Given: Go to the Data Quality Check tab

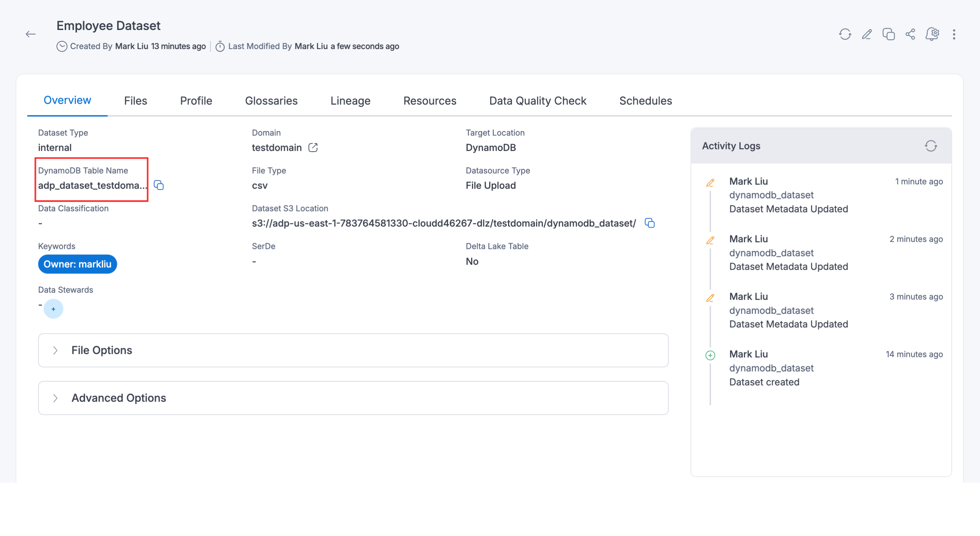Looking at the screenshot, I should click(538, 100).
